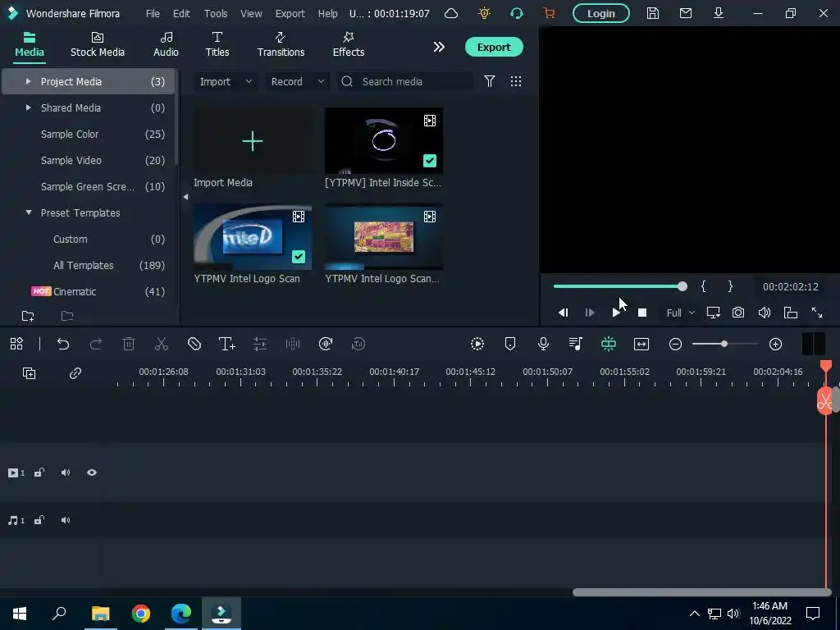Filter media with the funnel icon
This screenshot has height=630, width=840.
[490, 81]
